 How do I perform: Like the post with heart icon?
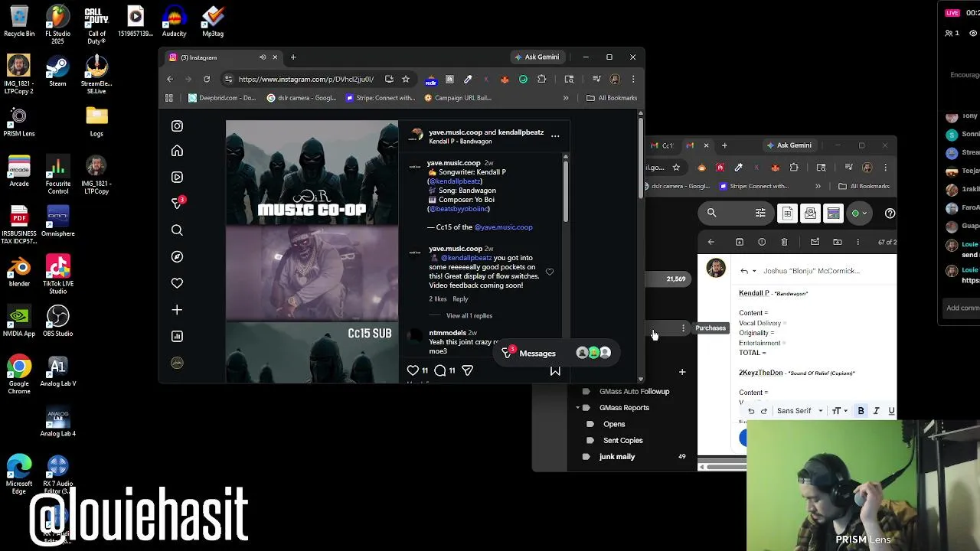pyautogui.click(x=413, y=370)
